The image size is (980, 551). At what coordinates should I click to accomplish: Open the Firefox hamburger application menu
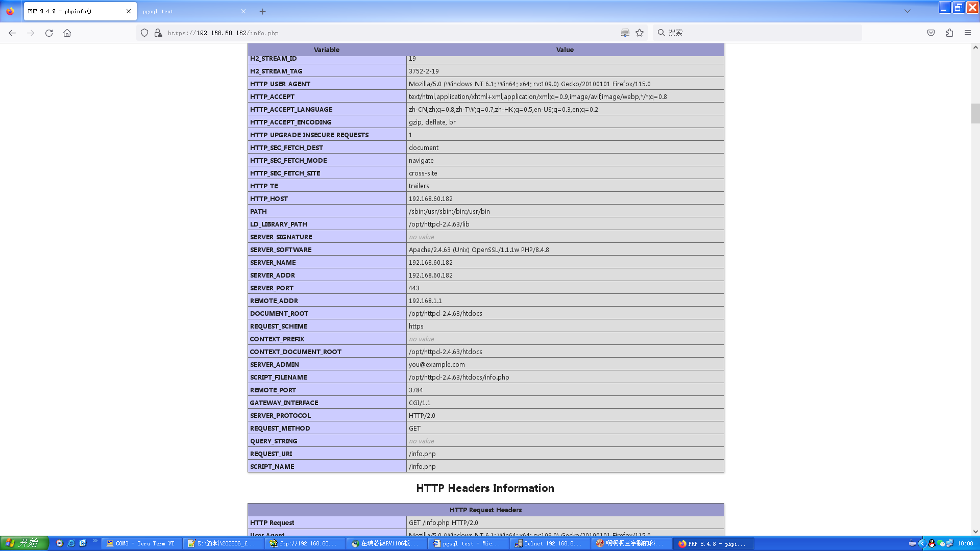click(x=968, y=33)
